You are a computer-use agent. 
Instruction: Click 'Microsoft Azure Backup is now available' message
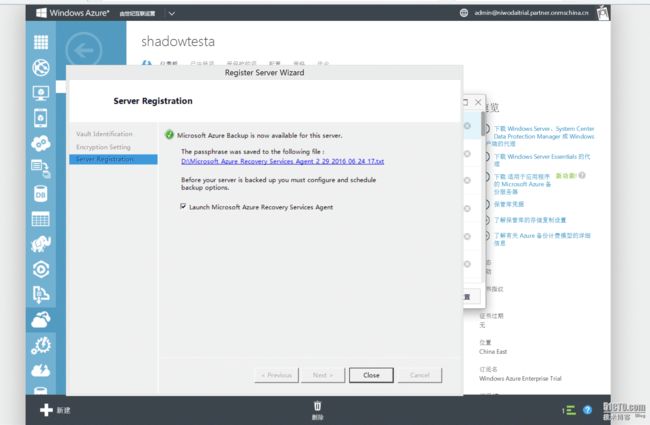coord(260,136)
